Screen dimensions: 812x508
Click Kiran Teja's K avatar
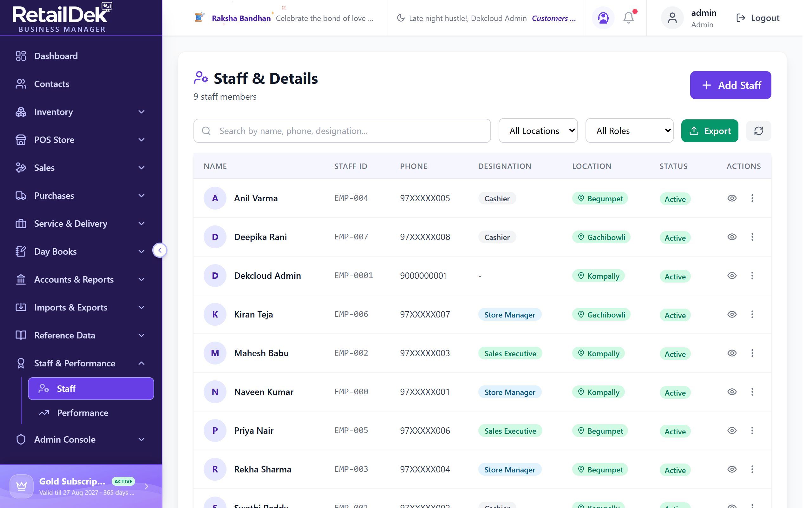pos(215,314)
